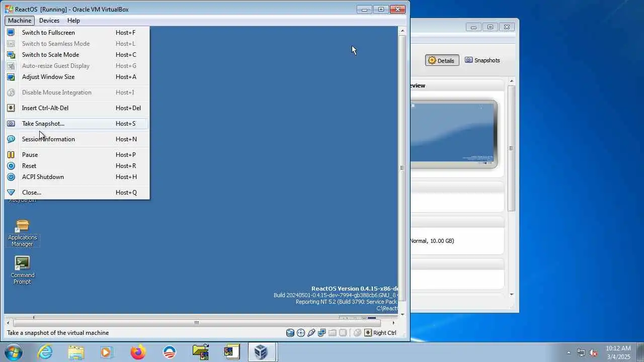Open the hard disk activity indicator in status bar
Screen dimensions: 644x362
(290, 333)
